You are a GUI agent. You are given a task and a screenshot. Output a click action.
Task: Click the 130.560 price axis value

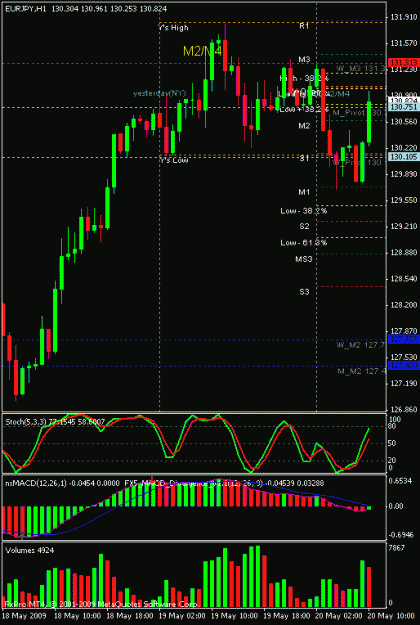(404, 122)
